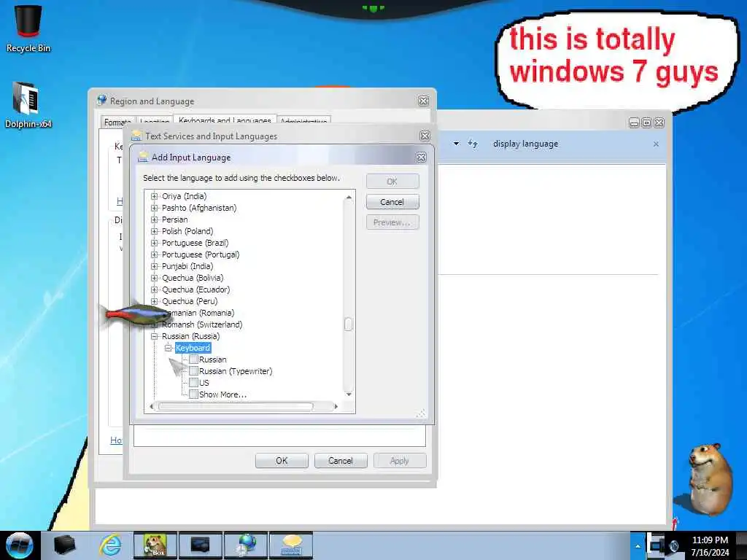Check the US keyboard checkbox

point(193,383)
